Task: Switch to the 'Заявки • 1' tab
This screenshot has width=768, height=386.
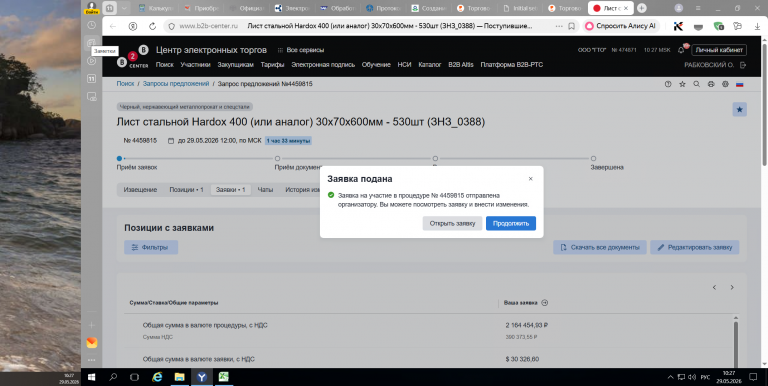Action: pyautogui.click(x=231, y=190)
